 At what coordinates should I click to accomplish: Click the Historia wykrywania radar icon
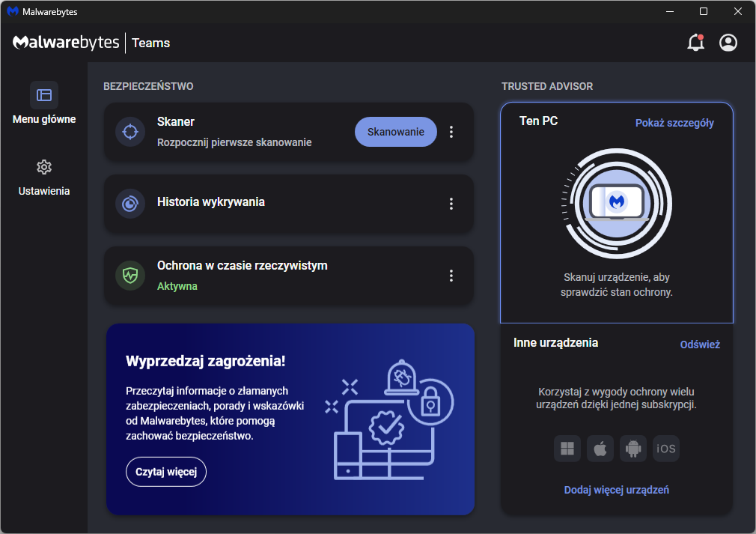click(x=130, y=204)
